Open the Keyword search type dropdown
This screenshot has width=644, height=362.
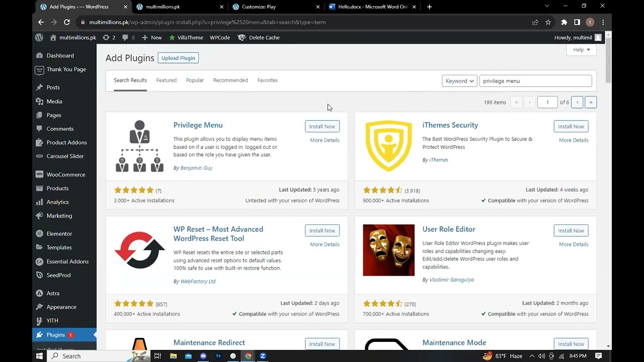tap(459, 81)
